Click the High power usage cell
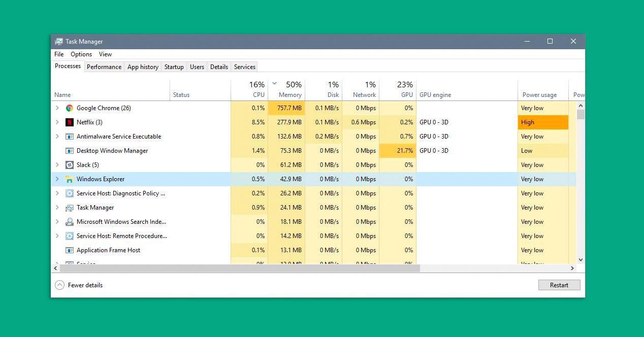Viewport: 644px width, 337px height. tap(543, 122)
